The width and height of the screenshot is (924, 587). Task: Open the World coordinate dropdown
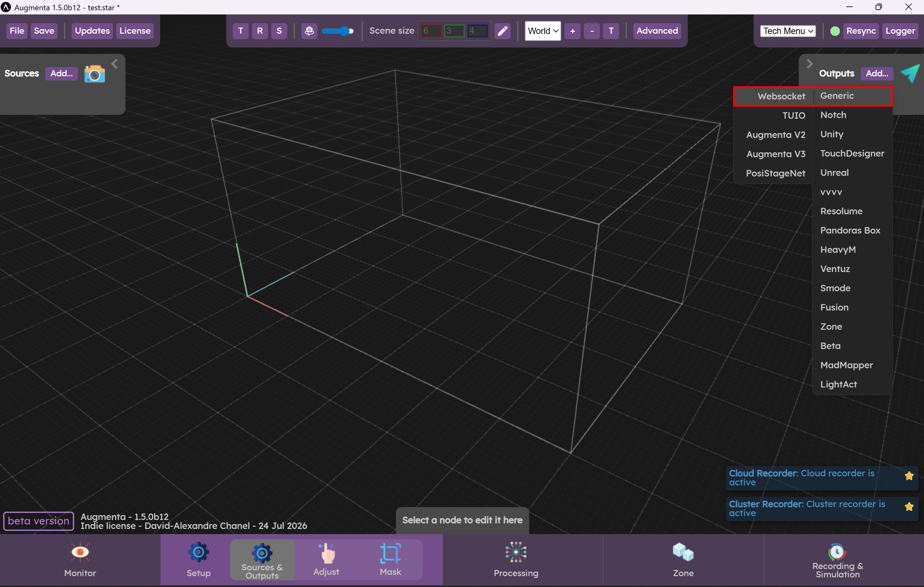543,31
